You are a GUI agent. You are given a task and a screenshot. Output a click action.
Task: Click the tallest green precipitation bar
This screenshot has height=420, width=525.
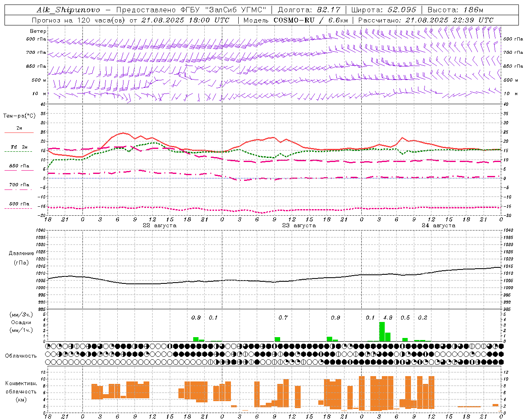pyautogui.click(x=382, y=331)
